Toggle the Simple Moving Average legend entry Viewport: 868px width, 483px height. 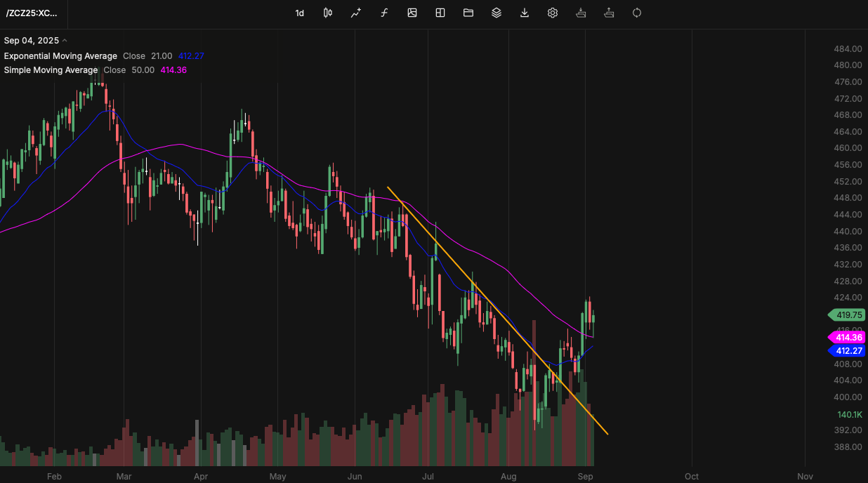tap(50, 70)
